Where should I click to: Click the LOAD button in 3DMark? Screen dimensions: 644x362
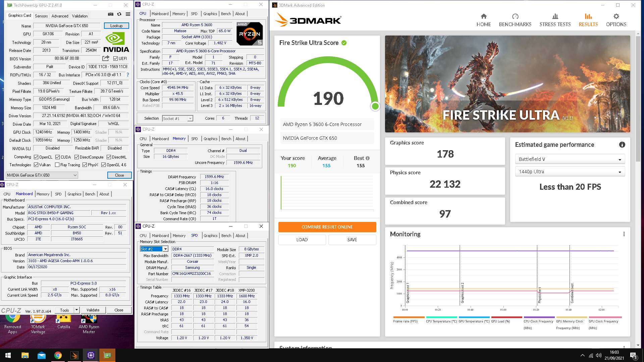302,240
